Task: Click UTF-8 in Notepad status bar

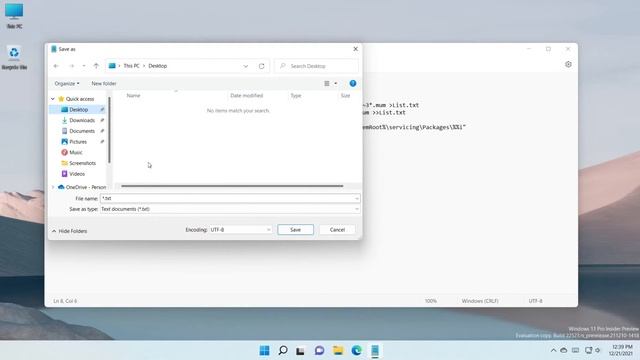Action: [x=535, y=301]
